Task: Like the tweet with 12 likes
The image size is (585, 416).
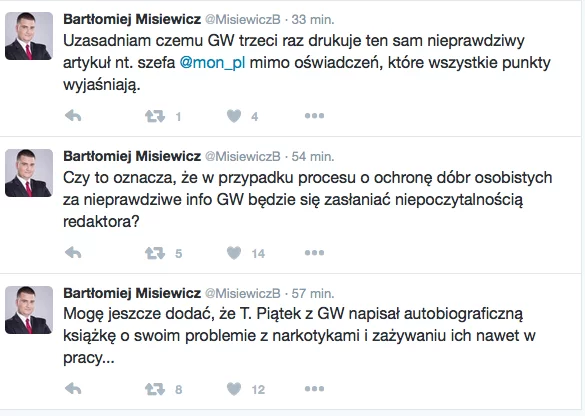Action: (234, 389)
